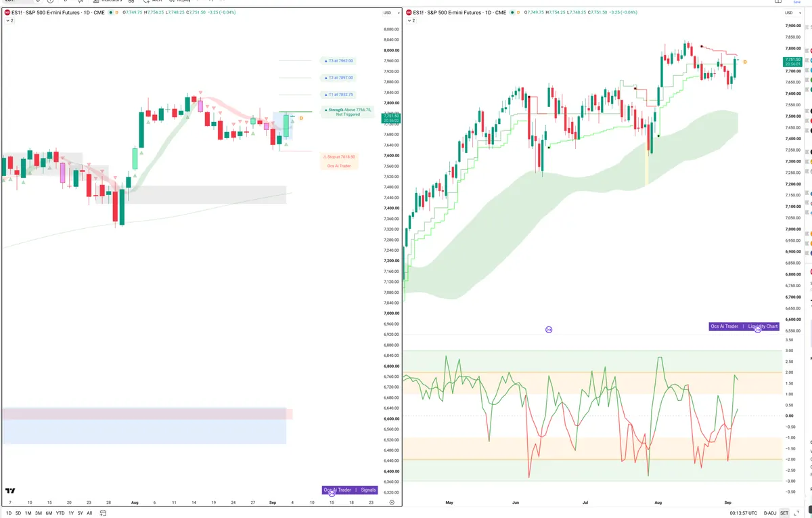The height and width of the screenshot is (518, 812).
Task: Click the purple circle icon above the oscillator pane
Action: (549, 330)
